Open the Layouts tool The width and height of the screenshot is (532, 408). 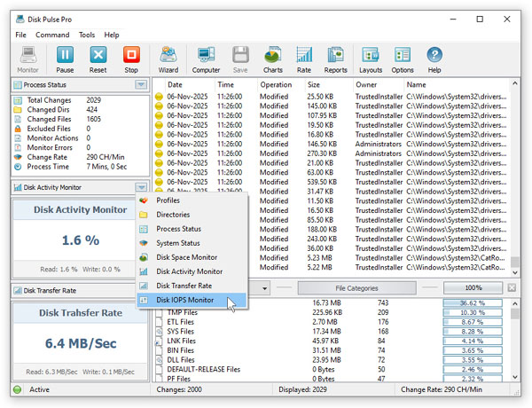tap(371, 59)
